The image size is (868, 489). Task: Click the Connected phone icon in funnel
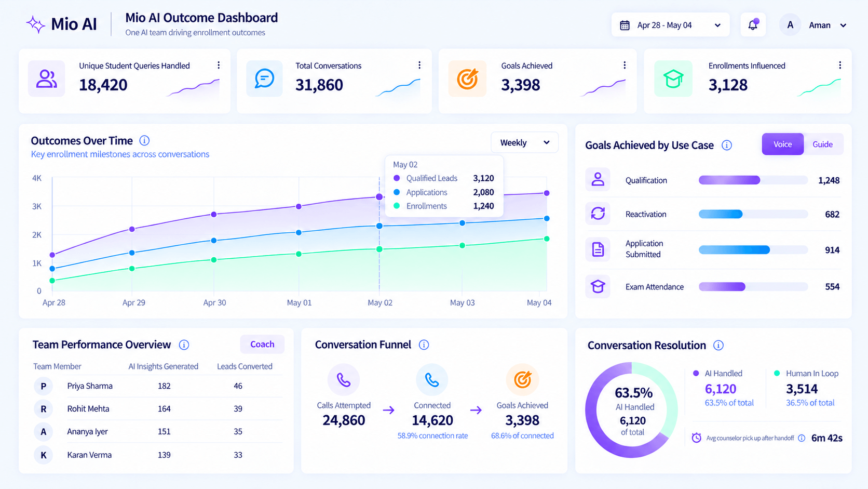pyautogui.click(x=432, y=380)
